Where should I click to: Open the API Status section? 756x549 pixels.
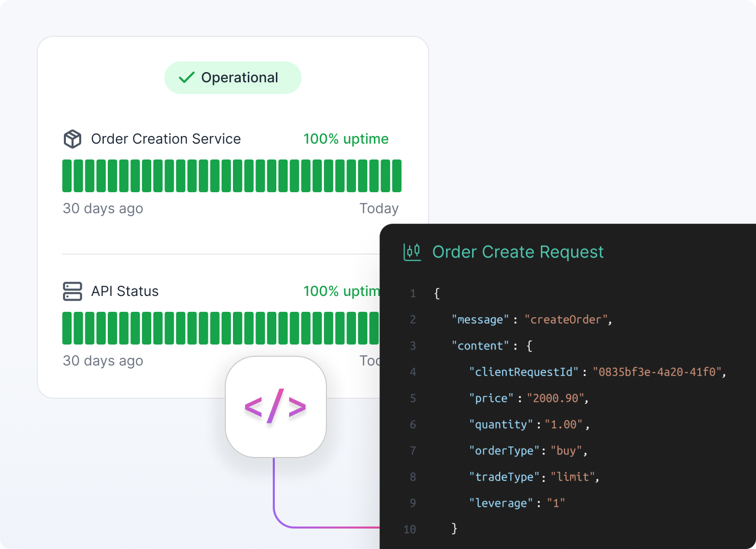[124, 291]
